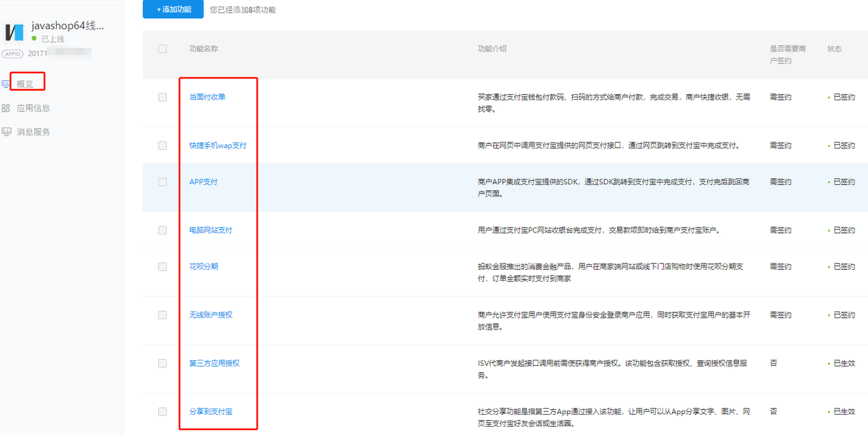Select the 第三方应用授权 checkbox

coord(162,363)
